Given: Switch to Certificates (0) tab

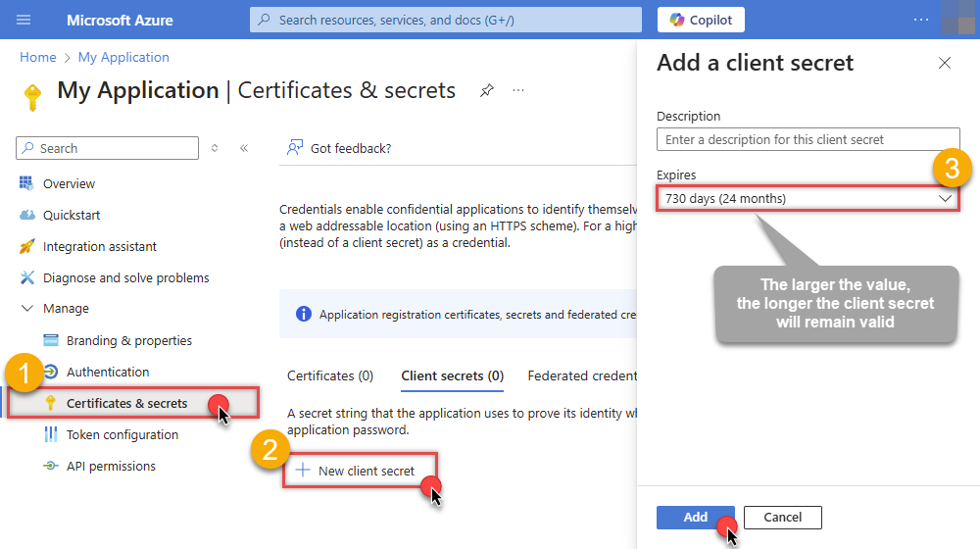Looking at the screenshot, I should click(x=330, y=375).
